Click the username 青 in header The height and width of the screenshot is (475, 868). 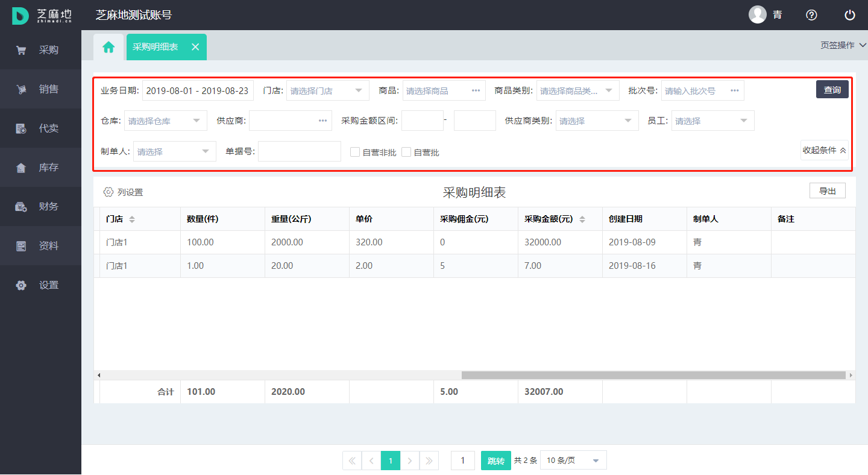778,15
